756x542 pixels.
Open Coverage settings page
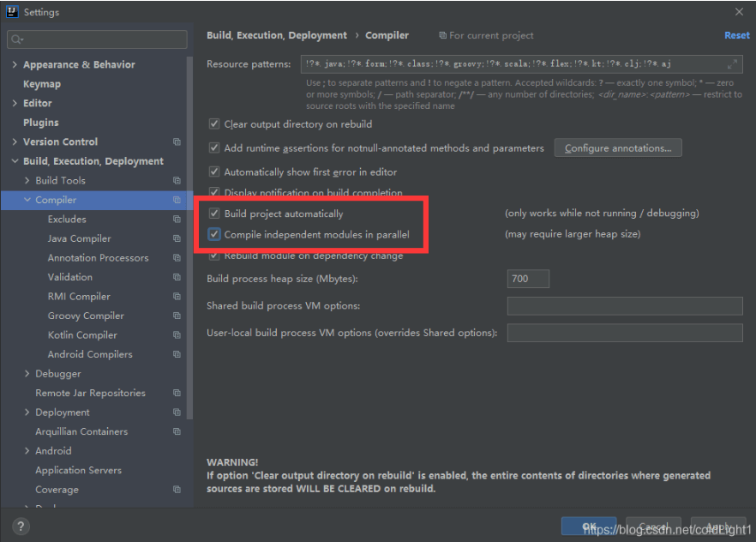click(x=57, y=490)
